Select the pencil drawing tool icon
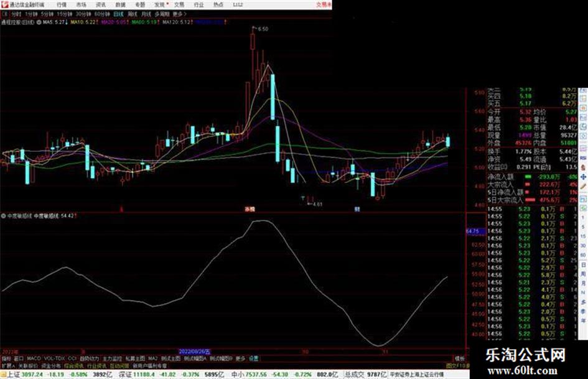 pos(583,186)
